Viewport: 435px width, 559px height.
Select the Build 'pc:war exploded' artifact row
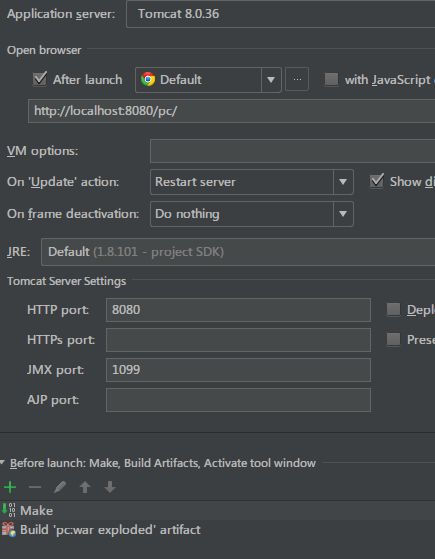coord(218,529)
